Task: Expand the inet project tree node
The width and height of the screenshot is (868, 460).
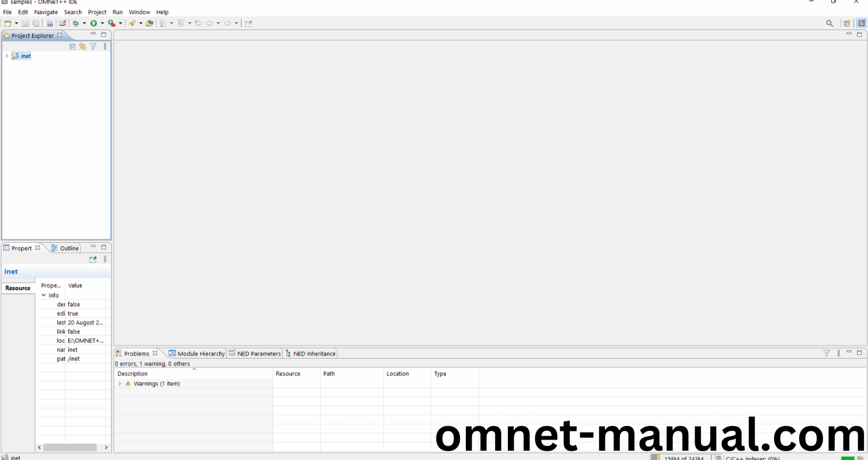Action: point(7,56)
